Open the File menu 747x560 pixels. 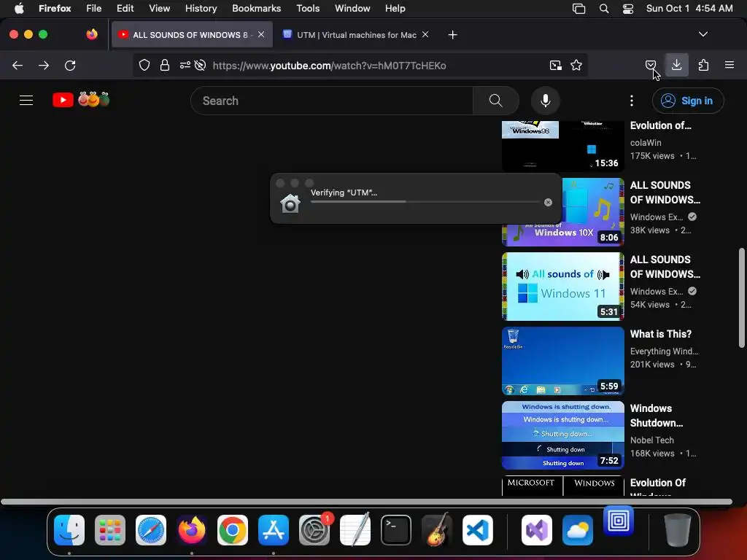tap(94, 9)
